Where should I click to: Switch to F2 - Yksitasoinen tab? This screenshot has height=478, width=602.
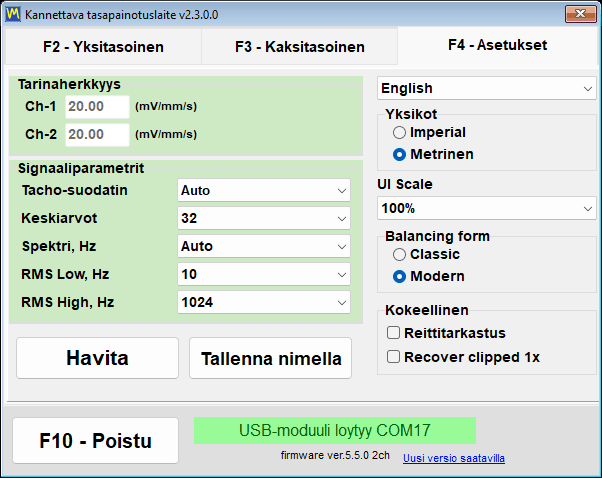pos(103,47)
